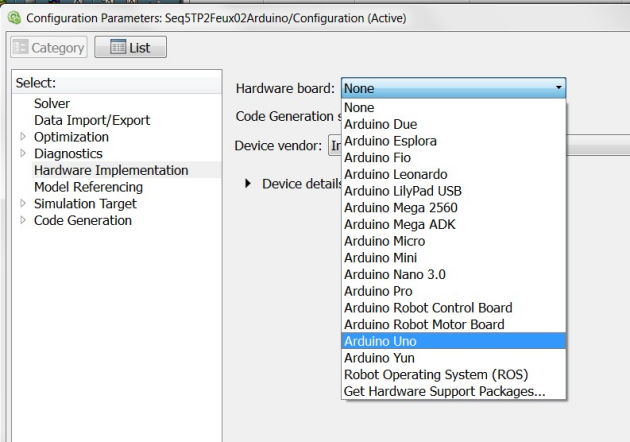This screenshot has height=442, width=630.
Task: Open the Device vendor dropdown
Action: point(479,145)
